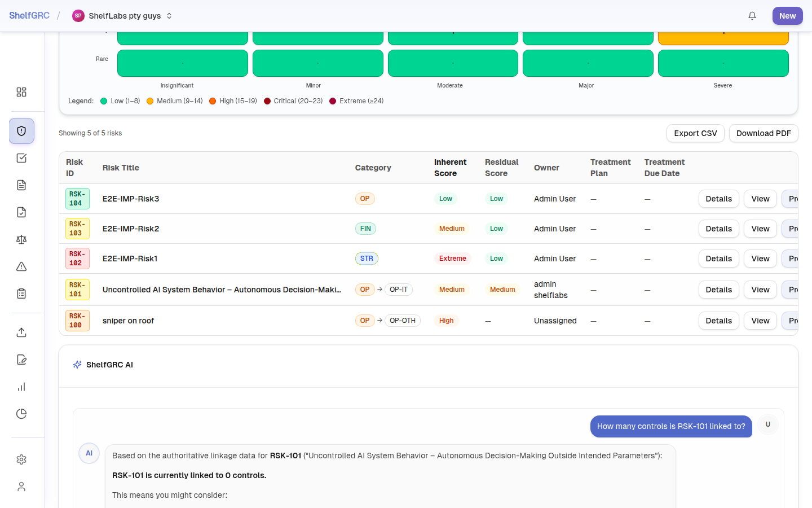This screenshot has width=812, height=508.
Task: Click Download PDF
Action: 764,133
